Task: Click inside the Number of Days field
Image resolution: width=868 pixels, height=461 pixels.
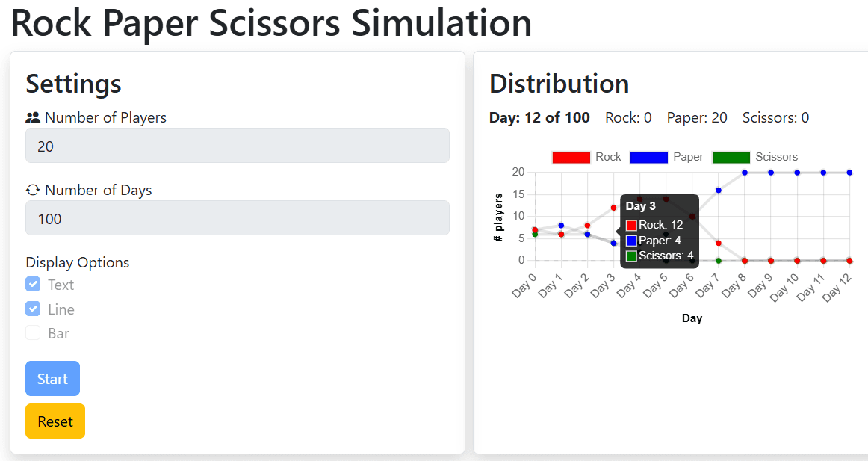Action: coord(238,217)
